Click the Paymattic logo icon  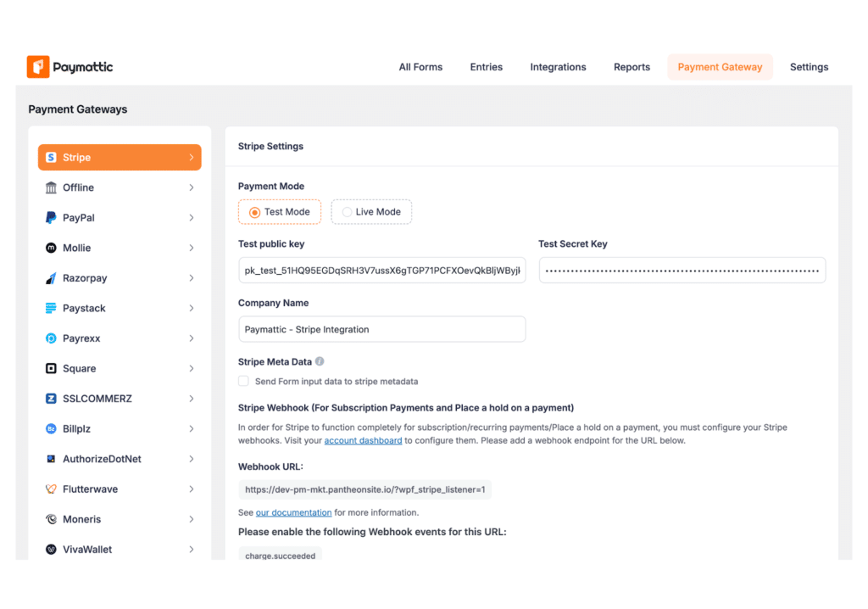pyautogui.click(x=38, y=67)
